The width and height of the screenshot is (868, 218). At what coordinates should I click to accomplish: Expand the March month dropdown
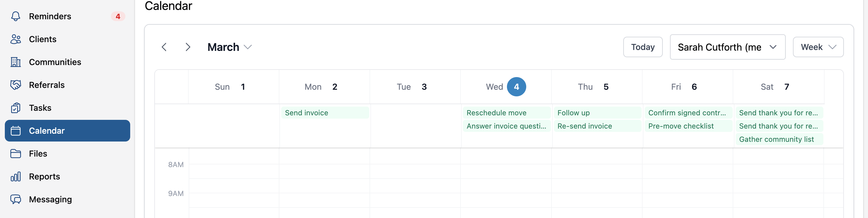click(229, 47)
